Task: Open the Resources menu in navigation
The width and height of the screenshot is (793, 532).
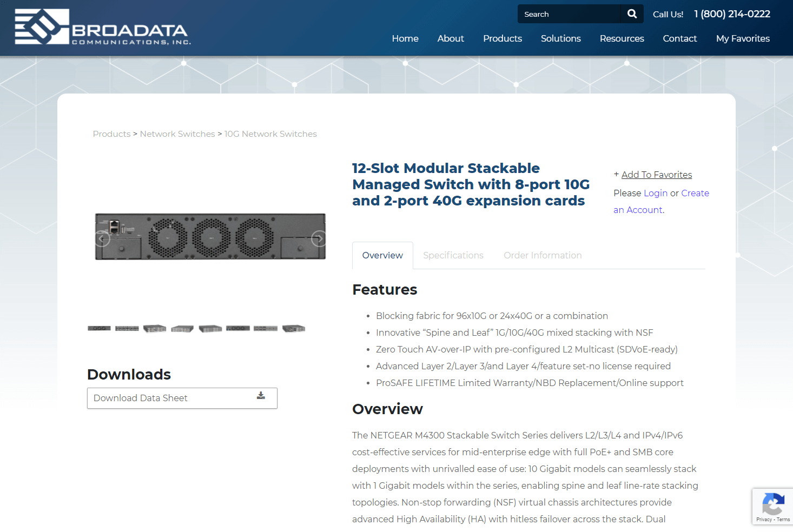Action: [x=622, y=38]
